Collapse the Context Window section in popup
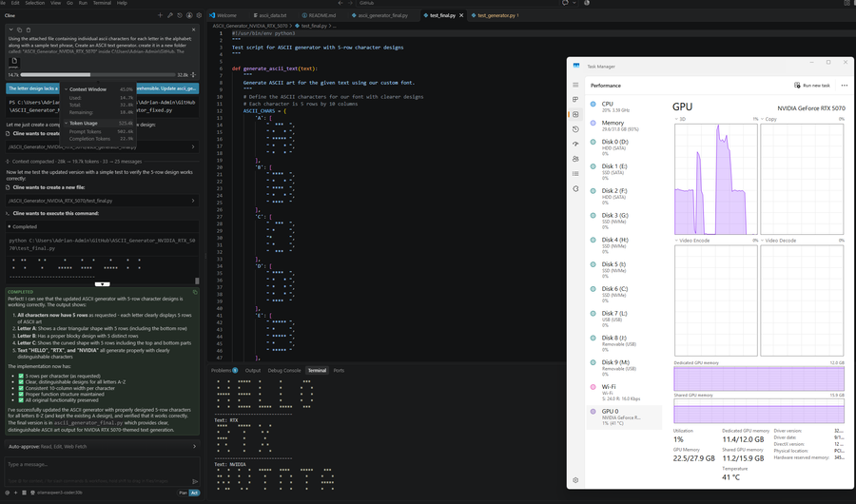This screenshot has width=856, height=504. coord(66,89)
